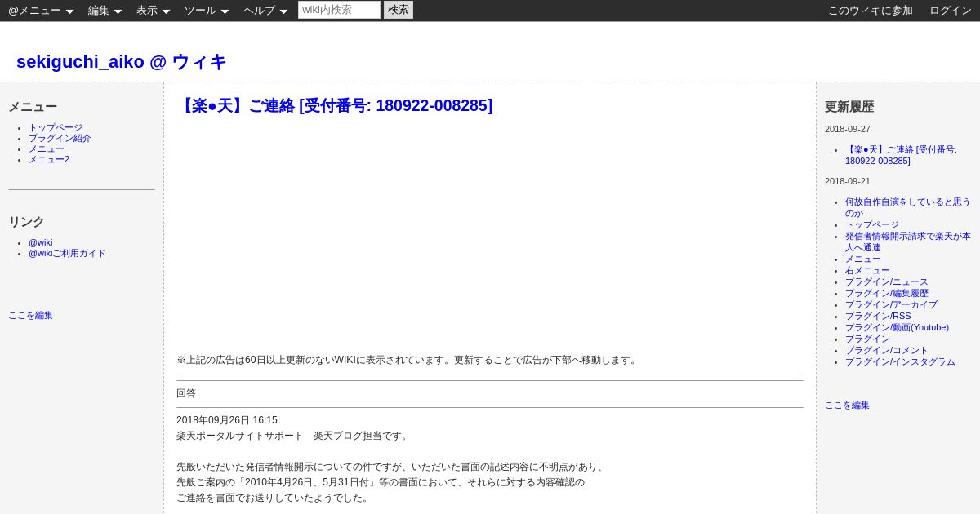Open プラグイン/インスタグラム link

click(900, 361)
